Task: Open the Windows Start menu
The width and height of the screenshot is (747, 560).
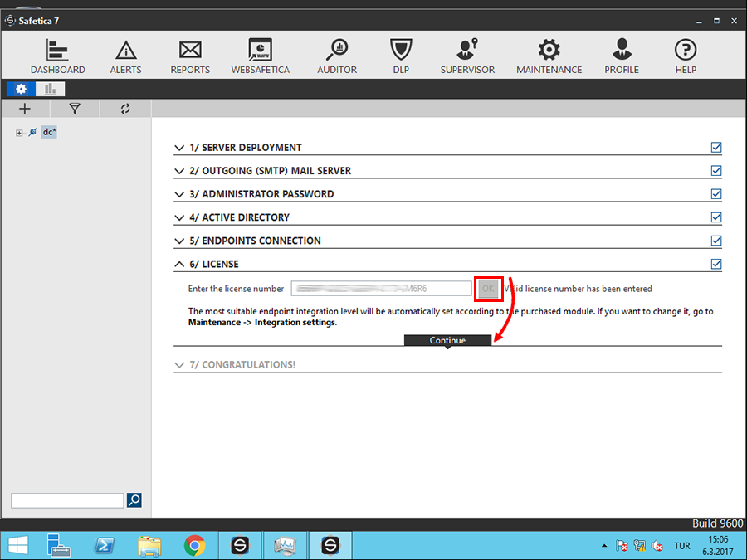Action: click(18, 545)
